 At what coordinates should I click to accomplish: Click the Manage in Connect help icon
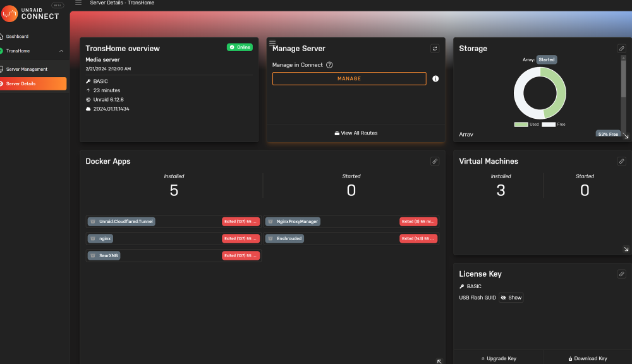[329, 65]
